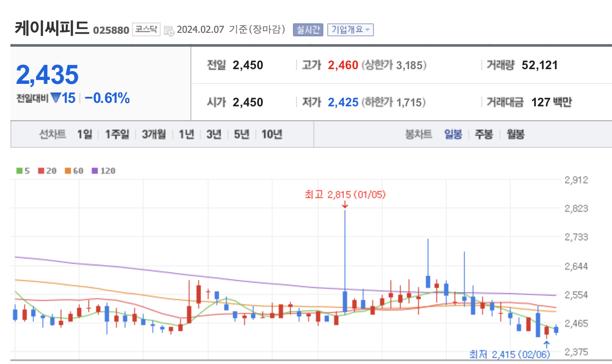The image size is (612, 364).
Task: Switch to 월봉 monthly candle chart
Action: (515, 134)
